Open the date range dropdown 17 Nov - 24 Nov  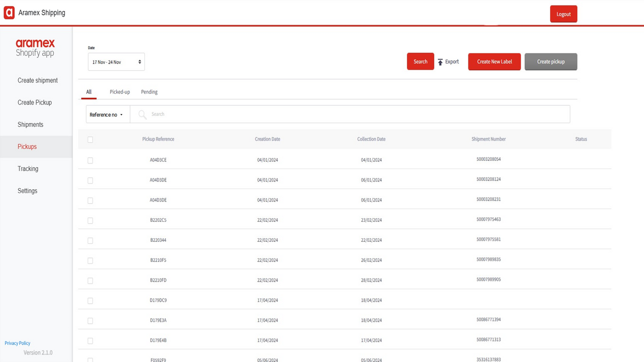click(116, 62)
